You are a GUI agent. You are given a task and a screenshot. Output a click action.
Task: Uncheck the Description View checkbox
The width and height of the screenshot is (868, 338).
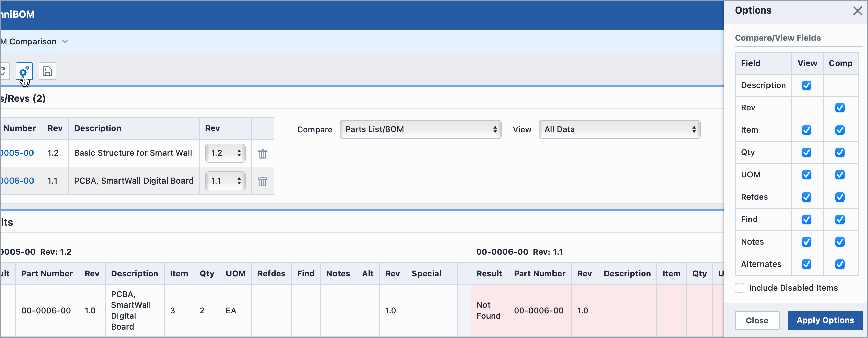[806, 85]
